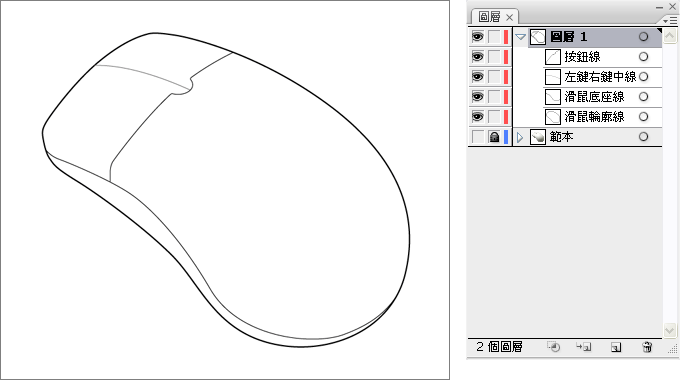
Task: Select the 圖層 panel tab
Action: [x=490, y=17]
